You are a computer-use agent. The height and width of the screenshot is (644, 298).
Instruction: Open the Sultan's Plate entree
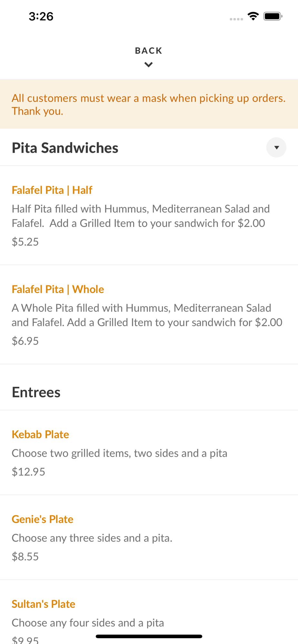pos(43,604)
